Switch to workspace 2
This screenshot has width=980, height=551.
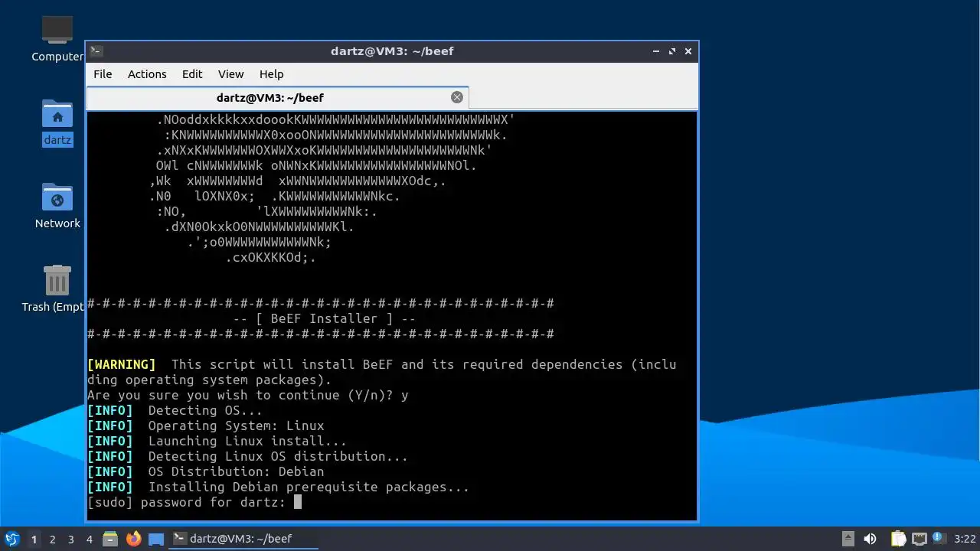pyautogui.click(x=53, y=540)
